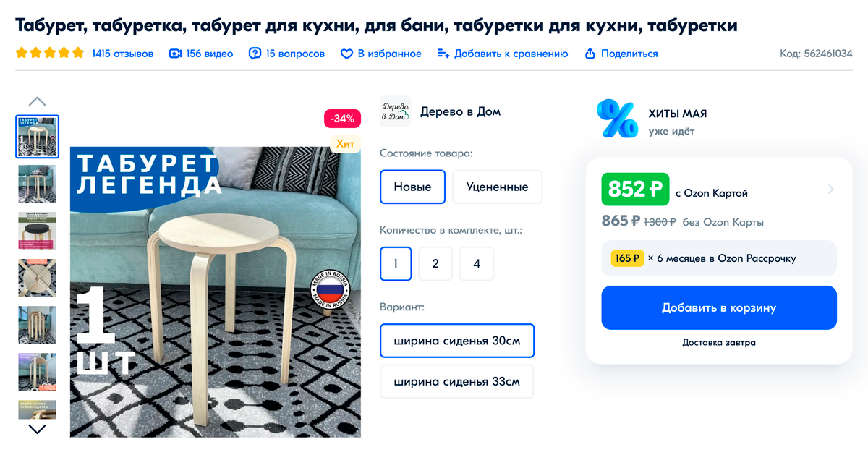Open the 6 месяцев в Ozon Рассрочку offer
868x455 pixels.
click(719, 258)
